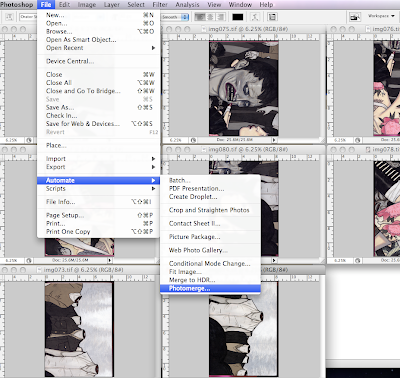Screen dimensions: 400x378
Task: Click the img076 title bar document icon
Action: click(368, 29)
